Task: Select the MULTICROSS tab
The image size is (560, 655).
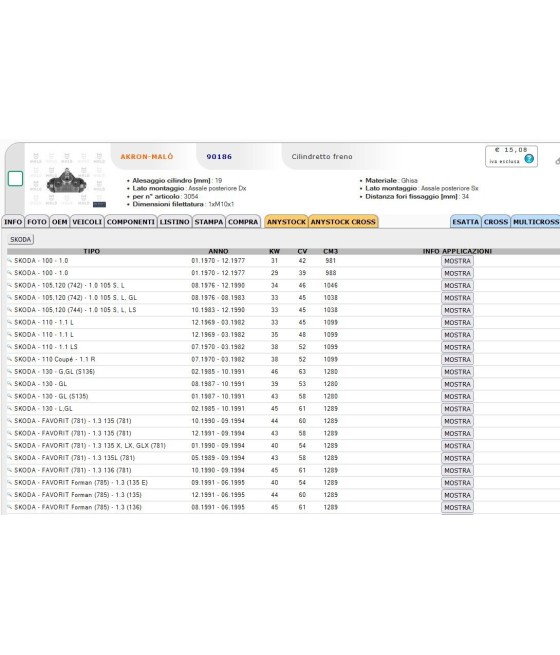Action: pyautogui.click(x=536, y=222)
